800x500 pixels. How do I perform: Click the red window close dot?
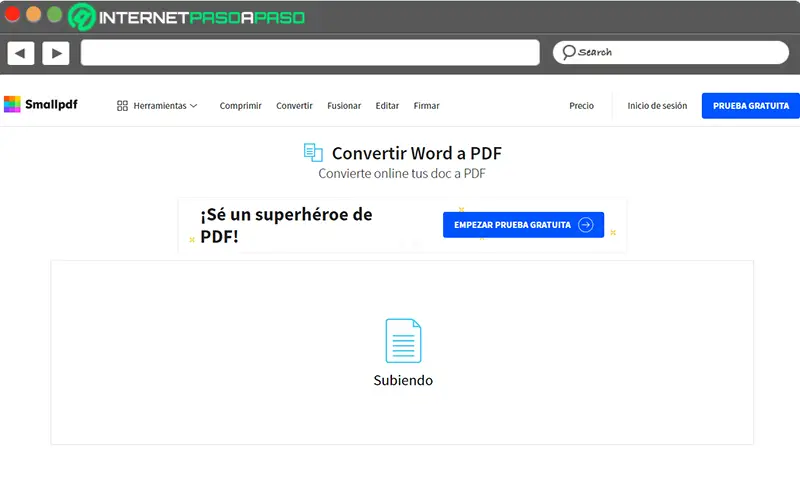click(12, 14)
